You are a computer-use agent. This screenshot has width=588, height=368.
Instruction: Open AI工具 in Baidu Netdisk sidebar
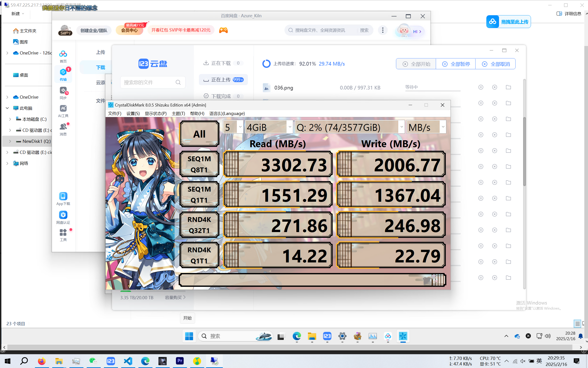(x=63, y=111)
